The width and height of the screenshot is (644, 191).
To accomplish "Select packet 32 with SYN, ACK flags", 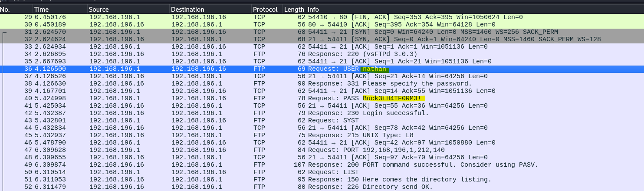I will [x=322, y=40].
